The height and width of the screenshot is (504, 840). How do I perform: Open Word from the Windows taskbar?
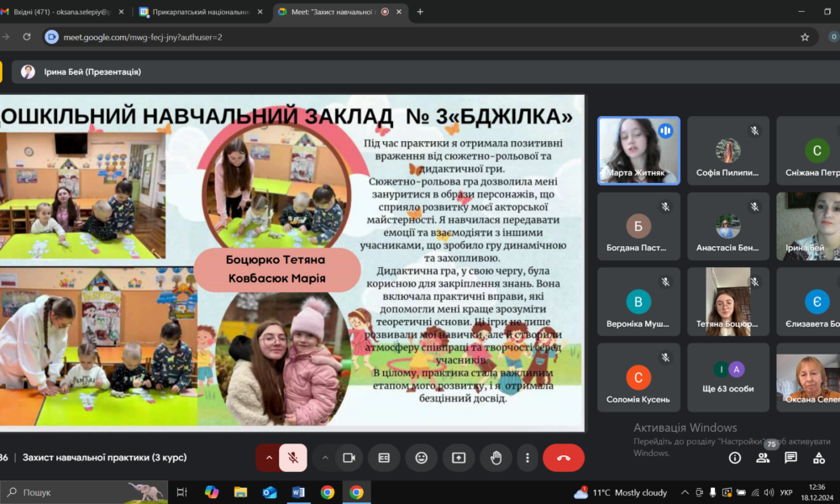click(298, 492)
